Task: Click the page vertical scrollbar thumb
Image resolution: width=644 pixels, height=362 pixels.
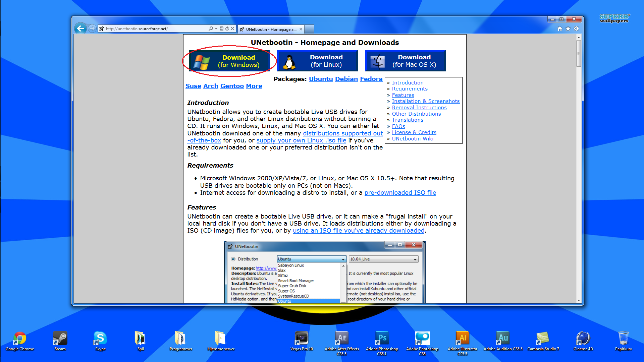Action: tap(579, 54)
